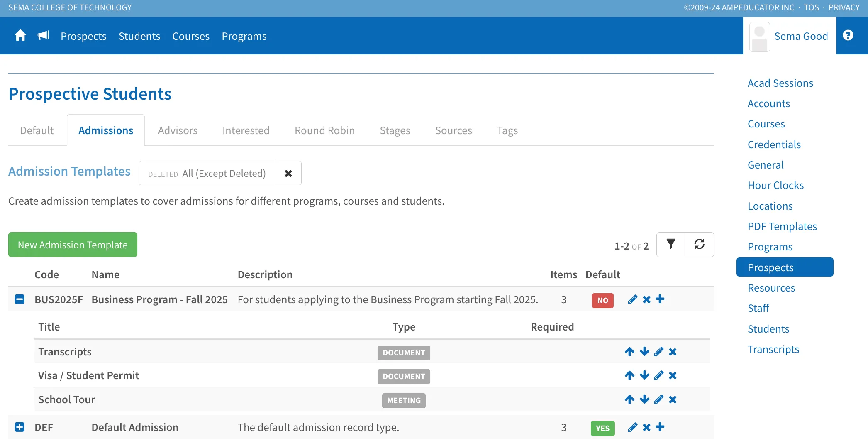Open the filter funnel for templates
Screen dimensions: 868x446
(x=671, y=244)
